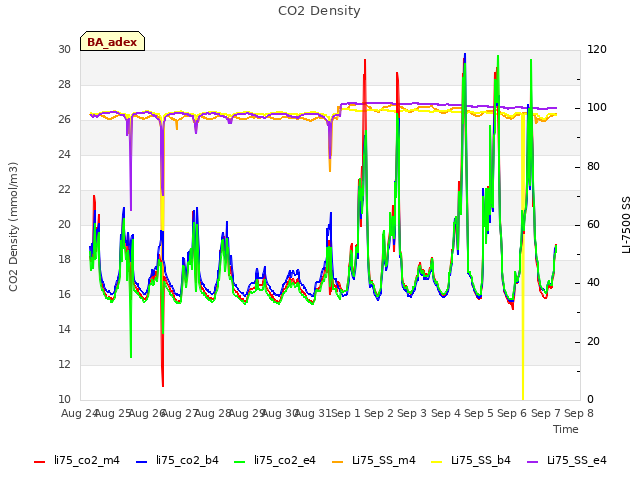The width and height of the screenshot is (640, 480).
Task: Click the orange Li75_SS_m4 legend swatch
Action: (338, 462)
